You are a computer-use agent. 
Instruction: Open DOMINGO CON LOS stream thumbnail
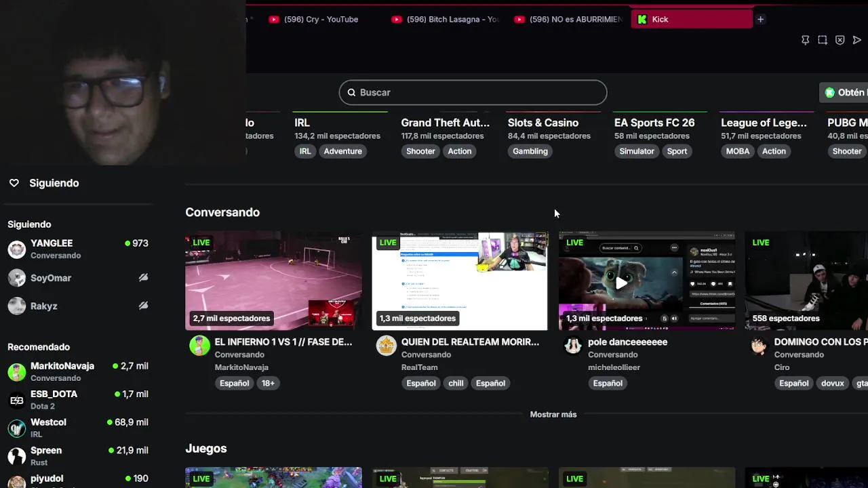point(806,281)
